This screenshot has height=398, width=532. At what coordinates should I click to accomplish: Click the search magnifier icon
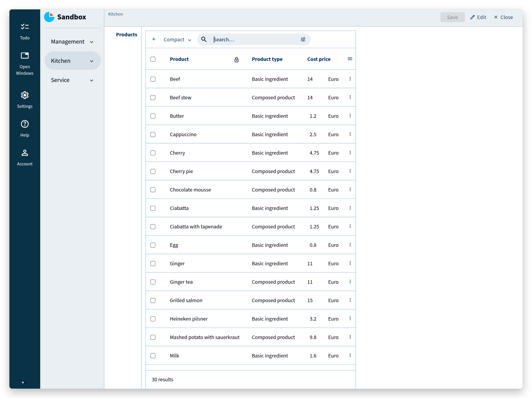pos(204,39)
